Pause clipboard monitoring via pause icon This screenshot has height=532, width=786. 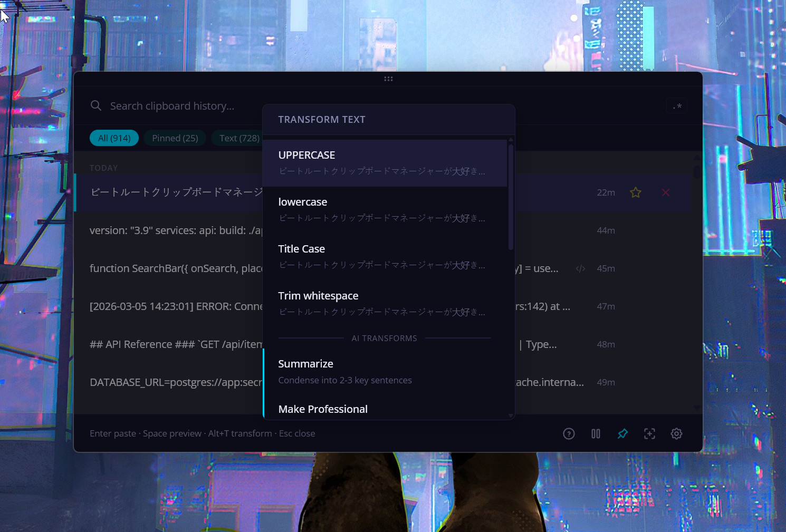coord(596,434)
